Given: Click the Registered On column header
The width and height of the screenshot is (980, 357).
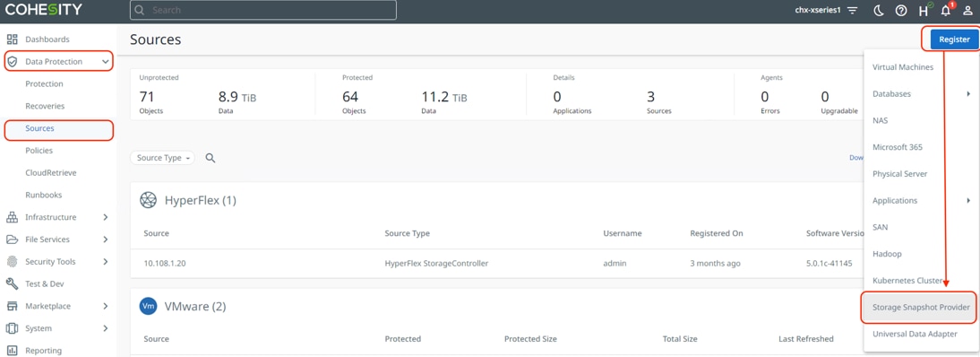Looking at the screenshot, I should (x=717, y=233).
